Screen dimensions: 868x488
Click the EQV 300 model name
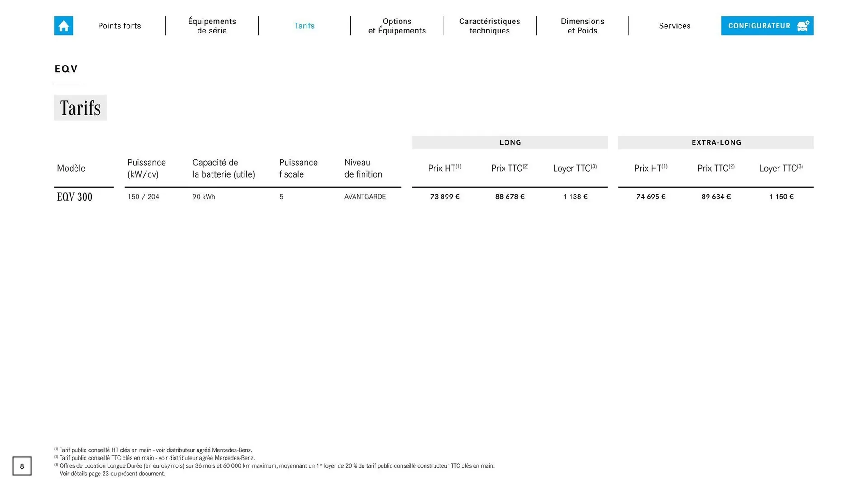point(75,197)
